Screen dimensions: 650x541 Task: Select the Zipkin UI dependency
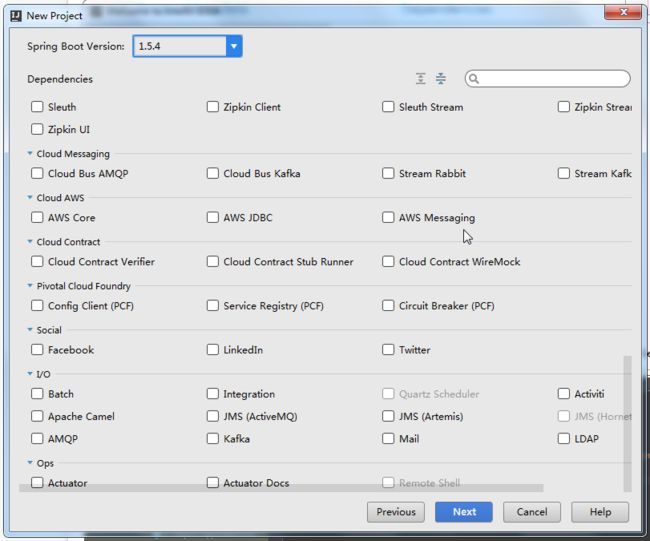click(x=37, y=129)
